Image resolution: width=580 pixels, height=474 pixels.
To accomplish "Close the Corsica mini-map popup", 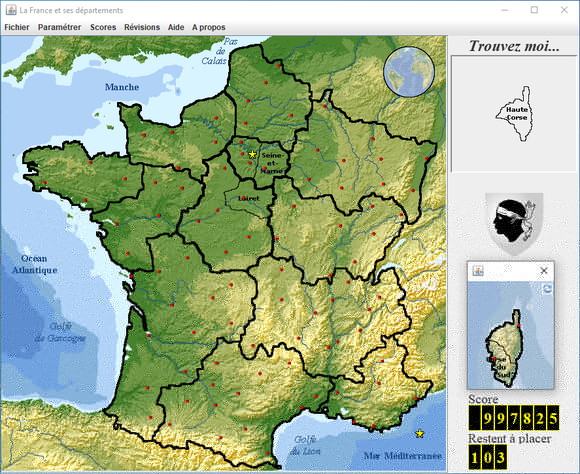I will [x=544, y=271].
